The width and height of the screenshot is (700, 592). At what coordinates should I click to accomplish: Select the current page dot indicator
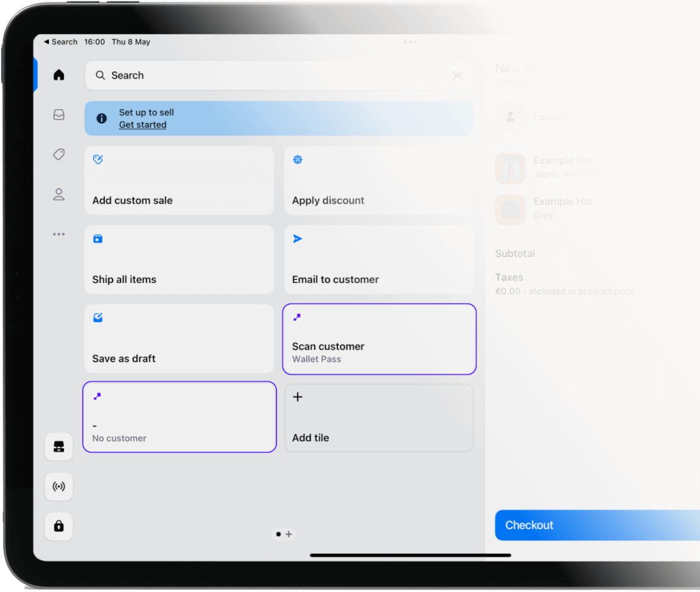coord(278,534)
